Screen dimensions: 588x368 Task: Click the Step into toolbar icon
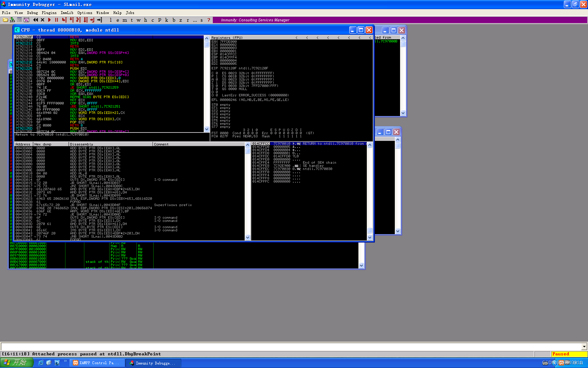(64, 20)
